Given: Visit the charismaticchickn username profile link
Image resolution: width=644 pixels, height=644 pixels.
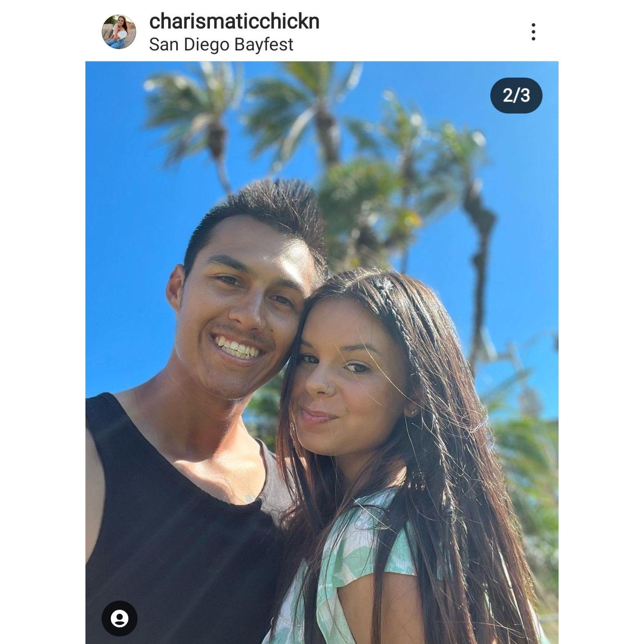Looking at the screenshot, I should [234, 21].
